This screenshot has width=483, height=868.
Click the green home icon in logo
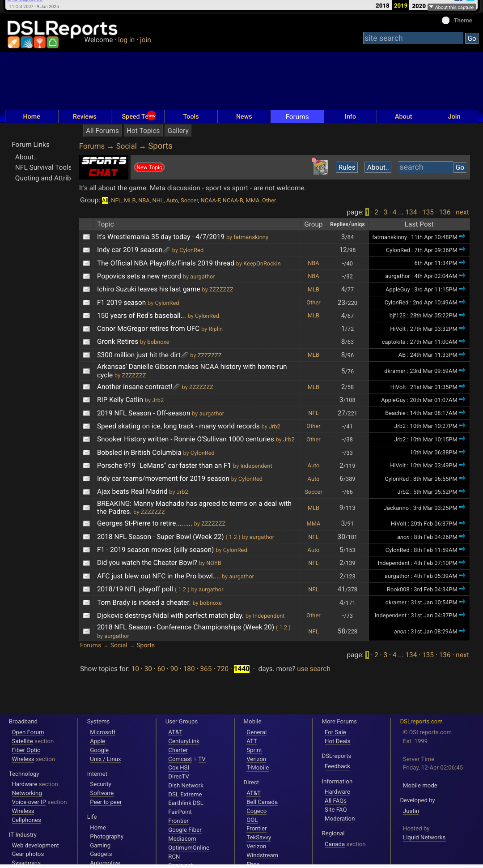pos(53,43)
